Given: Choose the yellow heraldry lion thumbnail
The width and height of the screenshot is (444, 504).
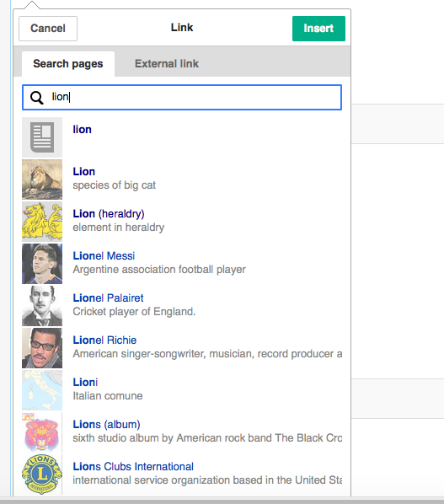Looking at the screenshot, I should tap(42, 222).
